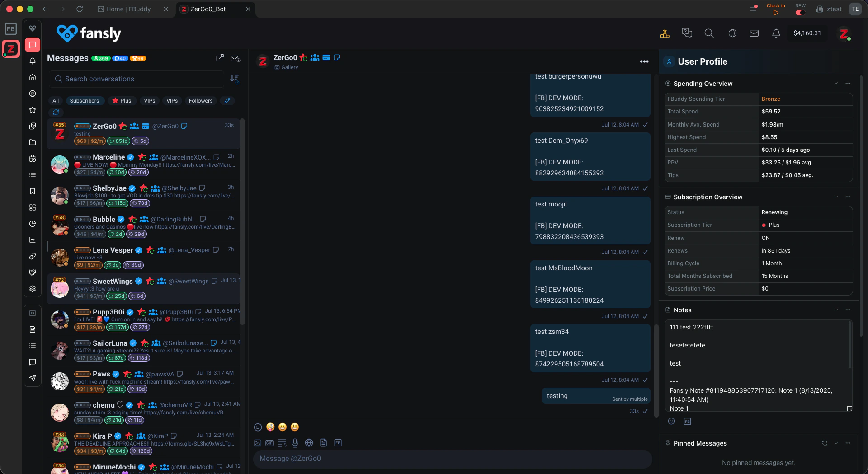
Task: Toggle the SFW switch
Action: click(x=800, y=13)
